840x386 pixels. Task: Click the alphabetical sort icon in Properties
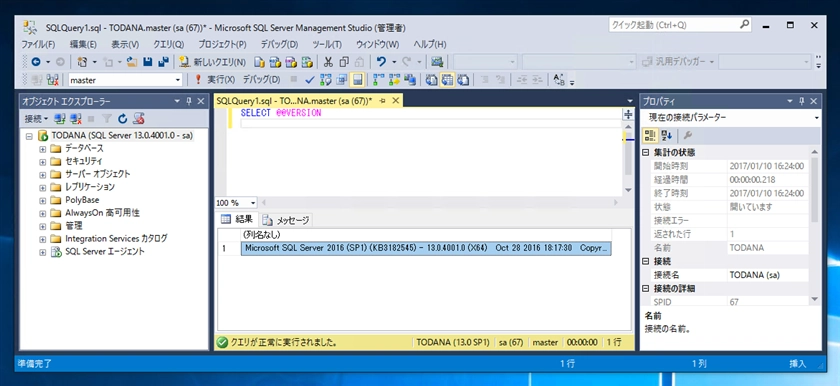coord(666,135)
